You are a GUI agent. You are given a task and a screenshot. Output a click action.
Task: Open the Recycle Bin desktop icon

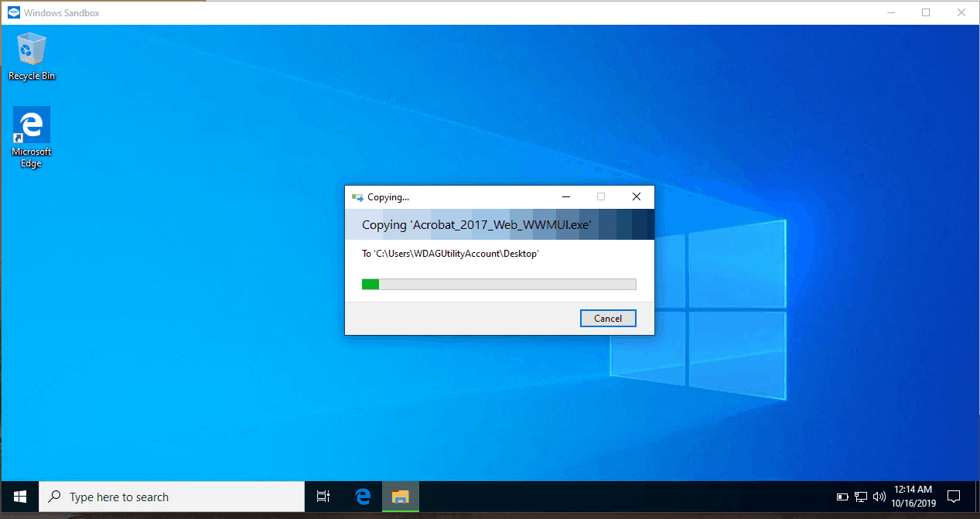click(32, 53)
